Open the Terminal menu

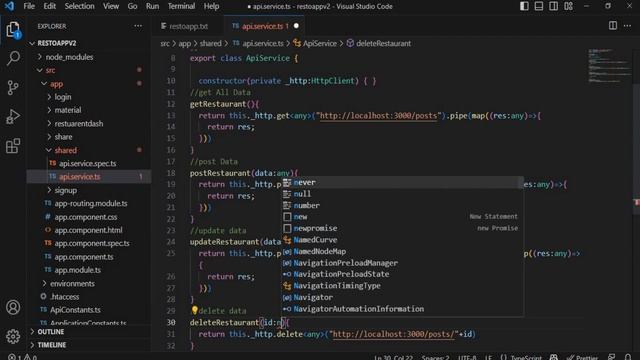pyautogui.click(x=181, y=6)
